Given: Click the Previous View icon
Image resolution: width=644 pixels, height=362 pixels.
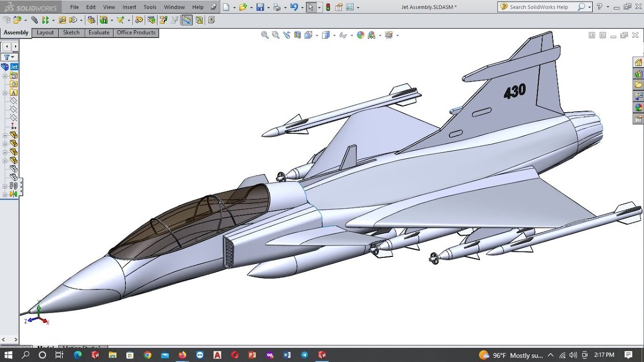Looking at the screenshot, I should click(x=287, y=35).
